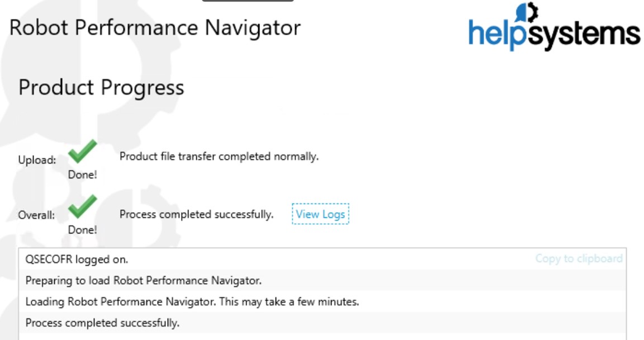This screenshot has width=644, height=340.
Task: Click the green checkmark beside Upload
Action: pos(82,153)
